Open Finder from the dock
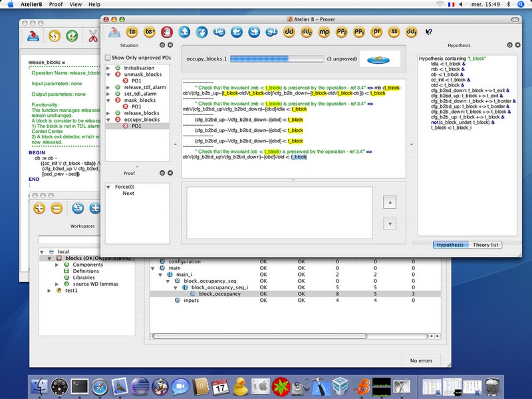The image size is (532, 399). (40, 386)
